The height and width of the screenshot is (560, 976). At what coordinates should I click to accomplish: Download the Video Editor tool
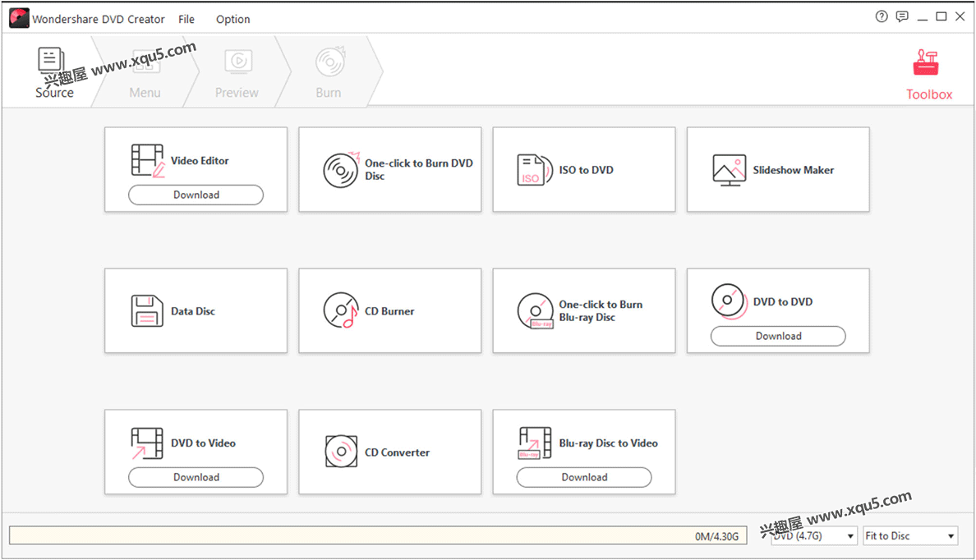[196, 195]
